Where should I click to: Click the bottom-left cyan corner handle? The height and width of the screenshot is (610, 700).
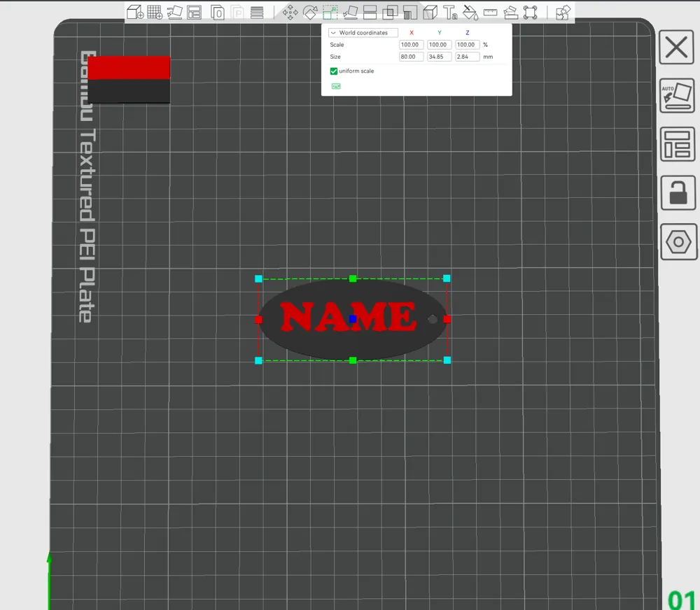[258, 360]
